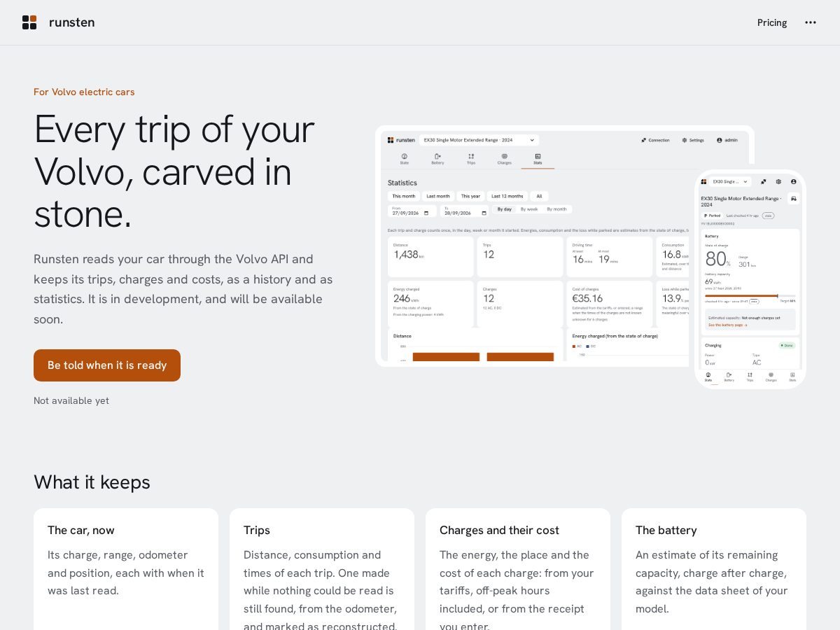Click the Charges tab in phone preview bottom bar
Viewport: 840px width, 630px height.
pyautogui.click(x=771, y=377)
